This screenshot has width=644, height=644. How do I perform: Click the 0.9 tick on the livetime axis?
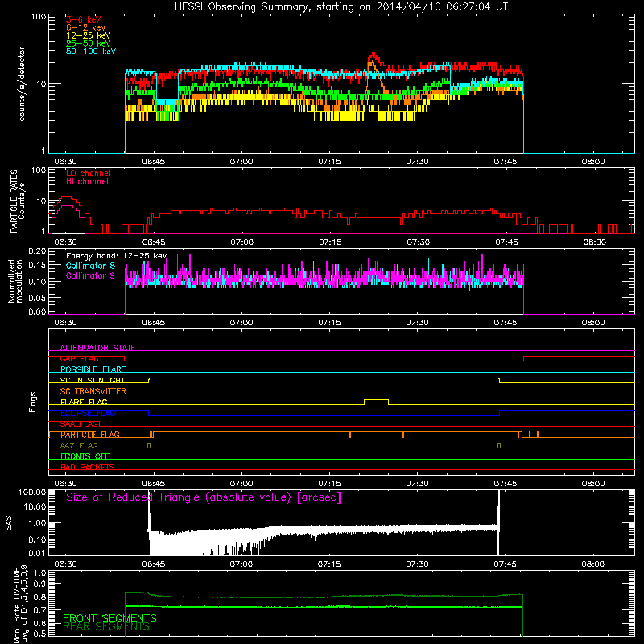click(39, 584)
